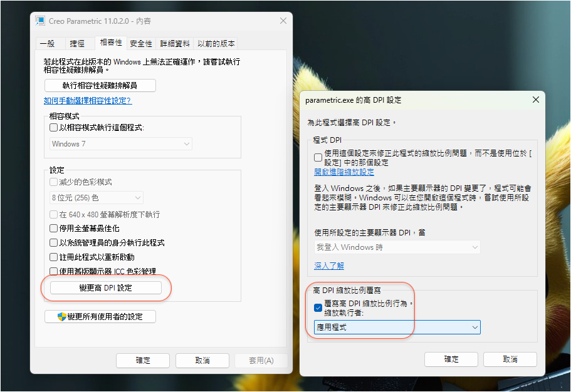This screenshot has width=571, height=392.
Task: Click the Creo Parametric title bar icon
Action: (x=41, y=21)
